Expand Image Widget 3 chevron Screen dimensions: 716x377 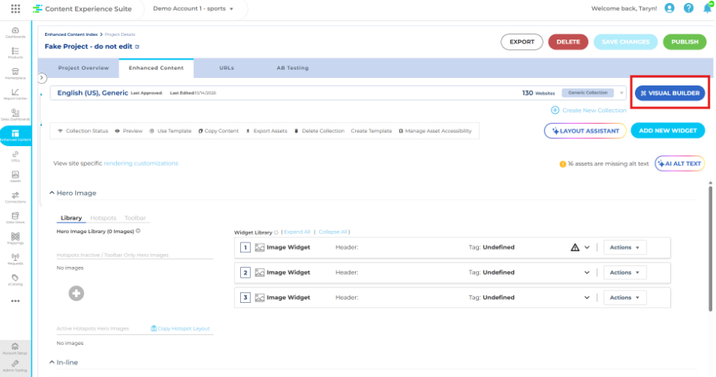click(587, 298)
